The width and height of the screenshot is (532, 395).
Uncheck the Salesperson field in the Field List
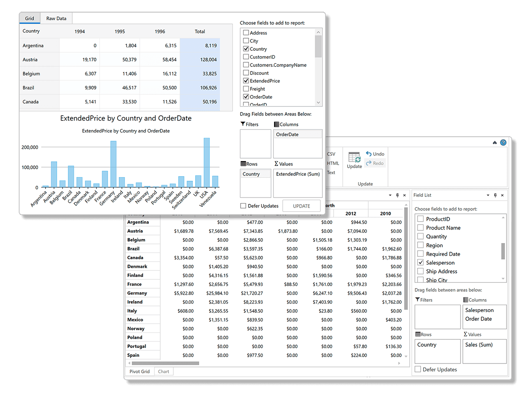420,263
